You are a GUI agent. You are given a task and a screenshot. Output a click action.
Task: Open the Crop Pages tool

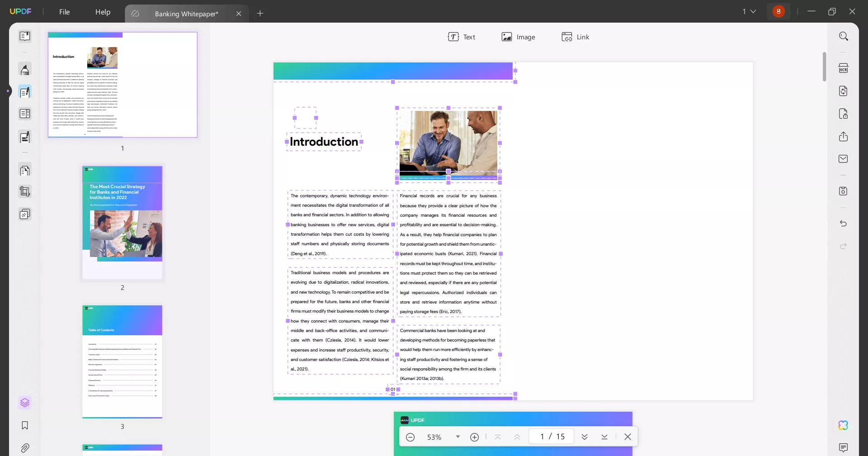tap(25, 192)
